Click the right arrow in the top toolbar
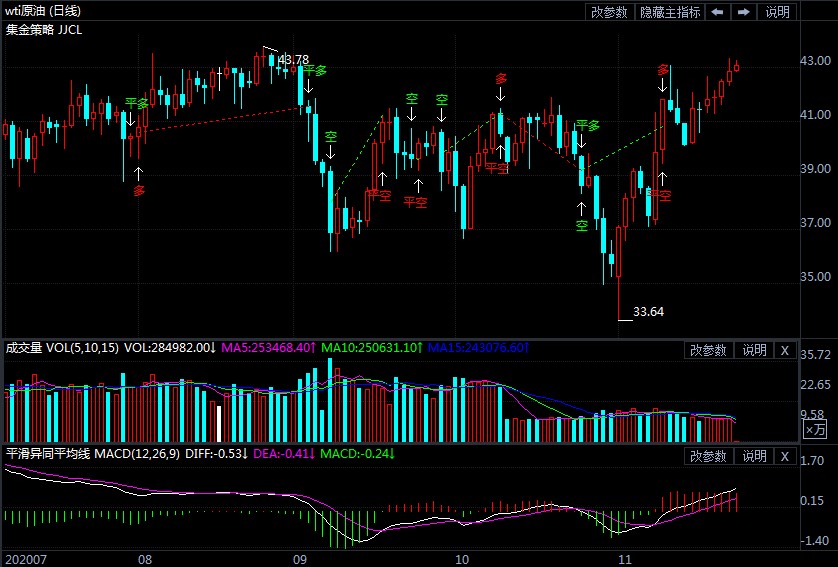 743,12
